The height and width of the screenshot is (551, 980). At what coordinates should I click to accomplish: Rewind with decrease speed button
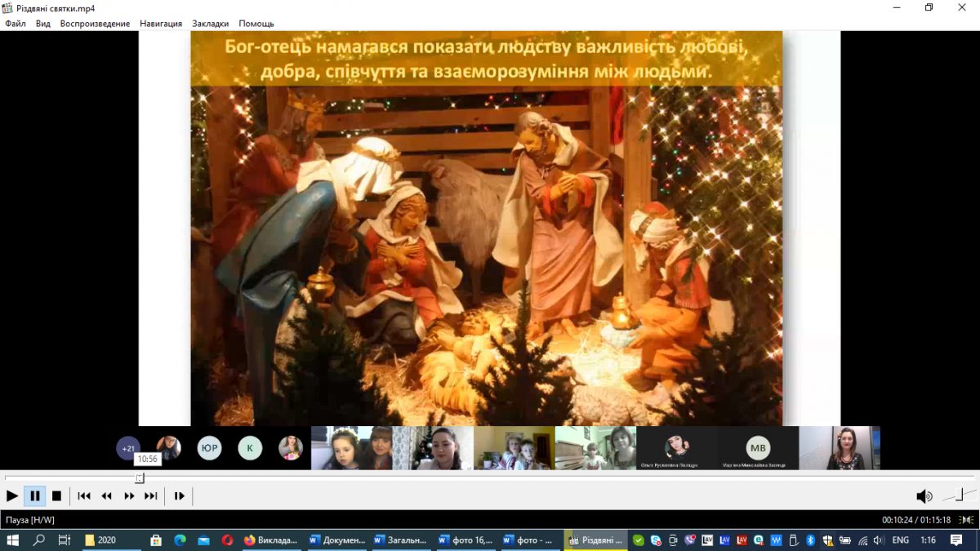[106, 495]
